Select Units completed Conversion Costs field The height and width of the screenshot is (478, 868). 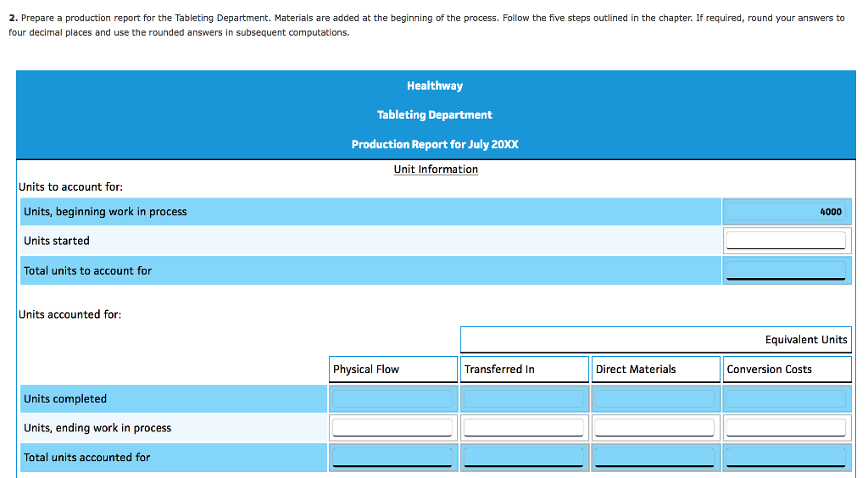[786, 399]
